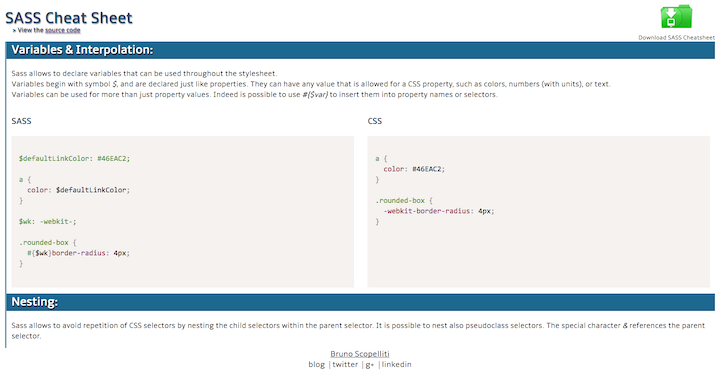Open the blog footer link
Image resolution: width=720 pixels, height=378 pixels.
316,364
